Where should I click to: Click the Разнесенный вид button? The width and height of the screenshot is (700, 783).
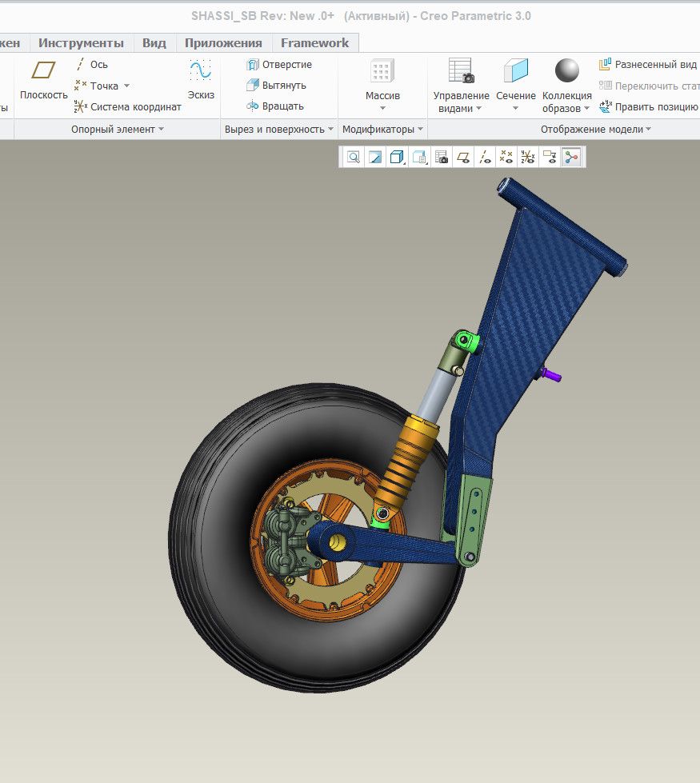tap(648, 65)
